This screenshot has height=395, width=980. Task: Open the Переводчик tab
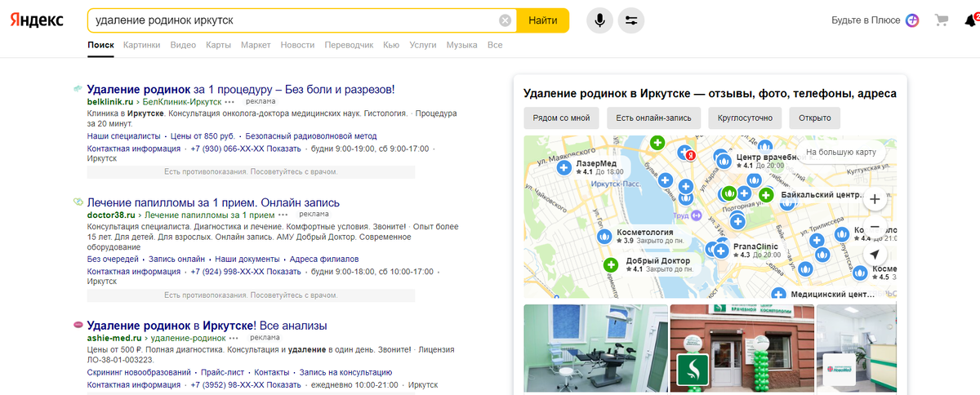[349, 45]
